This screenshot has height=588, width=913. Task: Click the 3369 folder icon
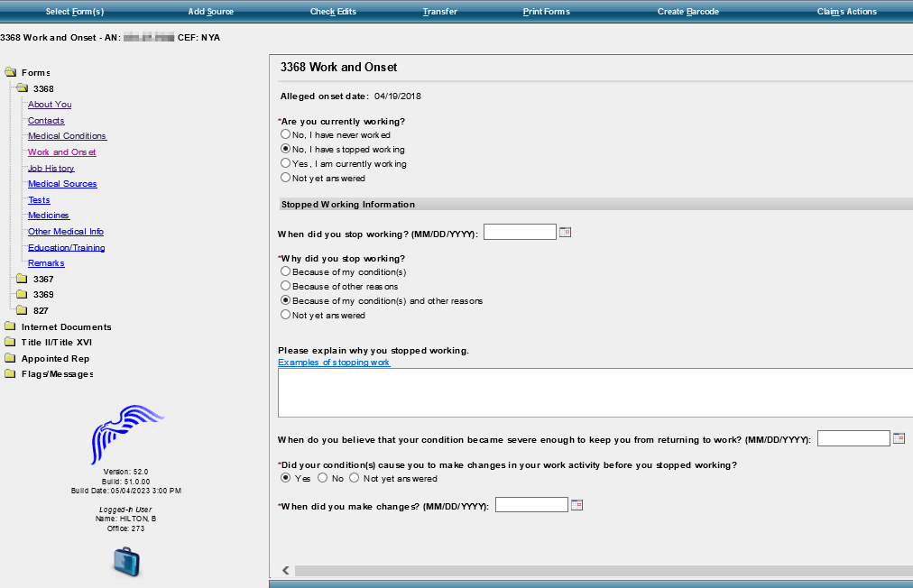(x=22, y=295)
